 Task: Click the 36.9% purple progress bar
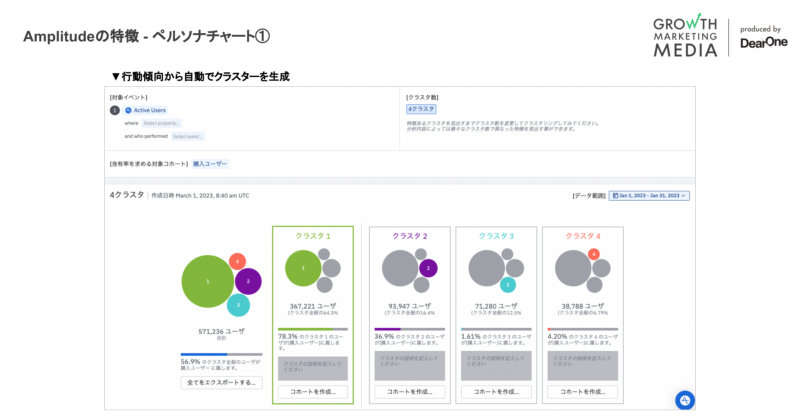tap(410, 329)
